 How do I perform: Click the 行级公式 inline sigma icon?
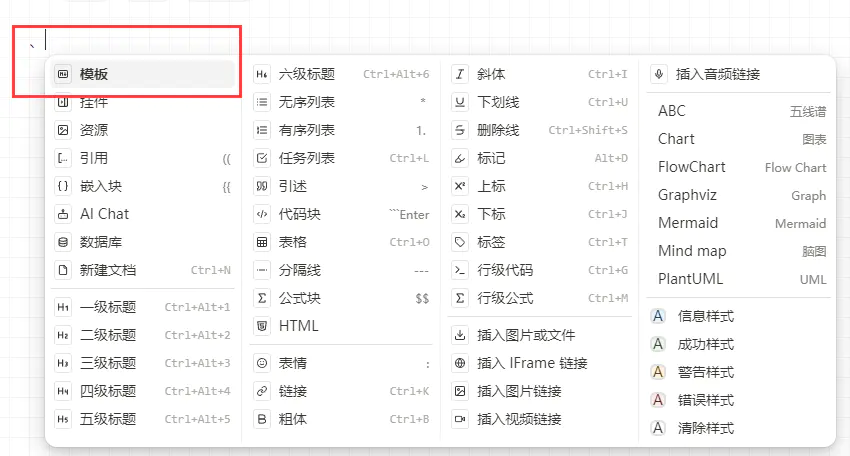click(x=460, y=298)
